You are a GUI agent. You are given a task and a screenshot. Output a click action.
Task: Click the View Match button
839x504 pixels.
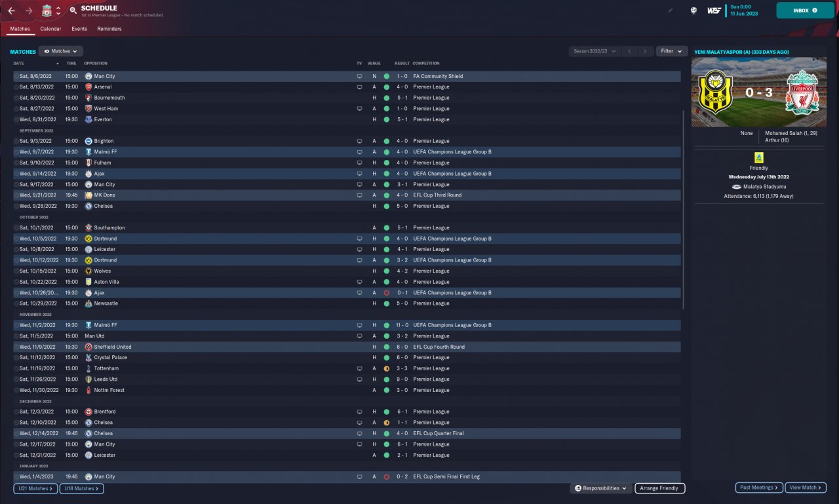[806, 488]
